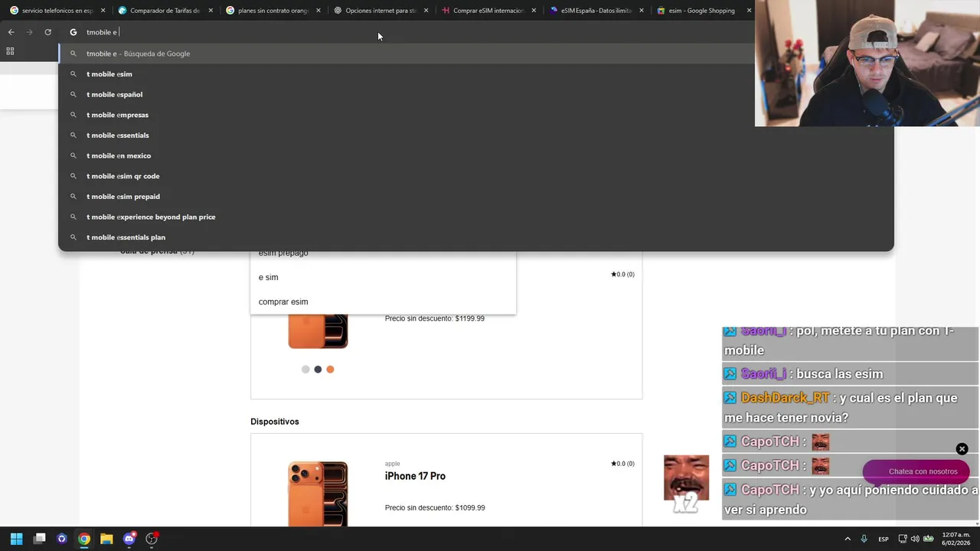Click search icon beside 't mobile en mexico'
Screen dimensions: 980x551
[x=73, y=155]
